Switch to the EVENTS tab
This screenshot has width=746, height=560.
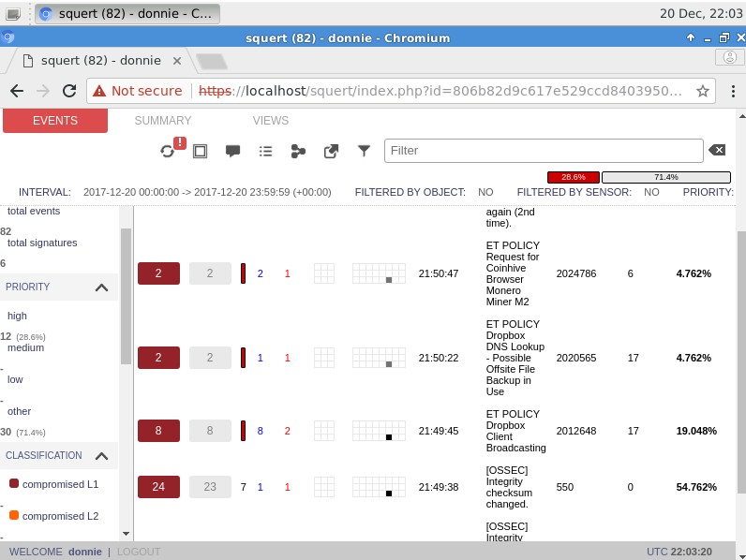pyautogui.click(x=55, y=121)
